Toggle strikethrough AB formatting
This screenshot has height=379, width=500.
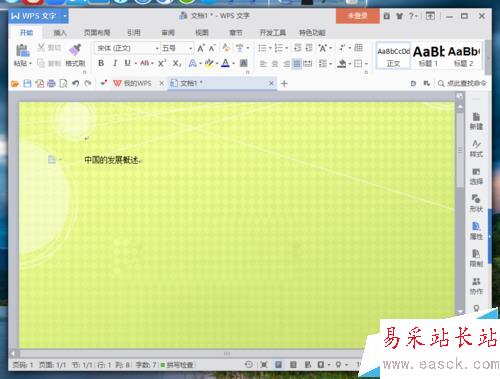[144, 63]
